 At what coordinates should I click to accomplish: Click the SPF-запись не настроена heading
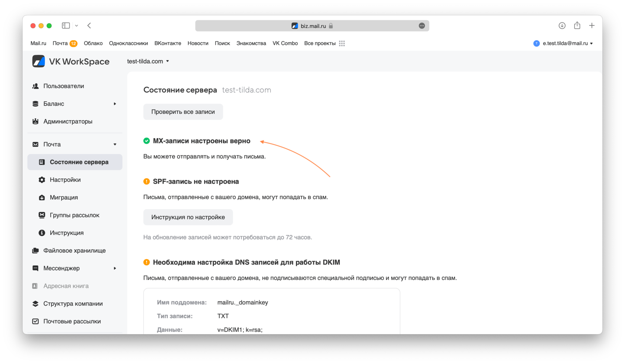point(196,181)
